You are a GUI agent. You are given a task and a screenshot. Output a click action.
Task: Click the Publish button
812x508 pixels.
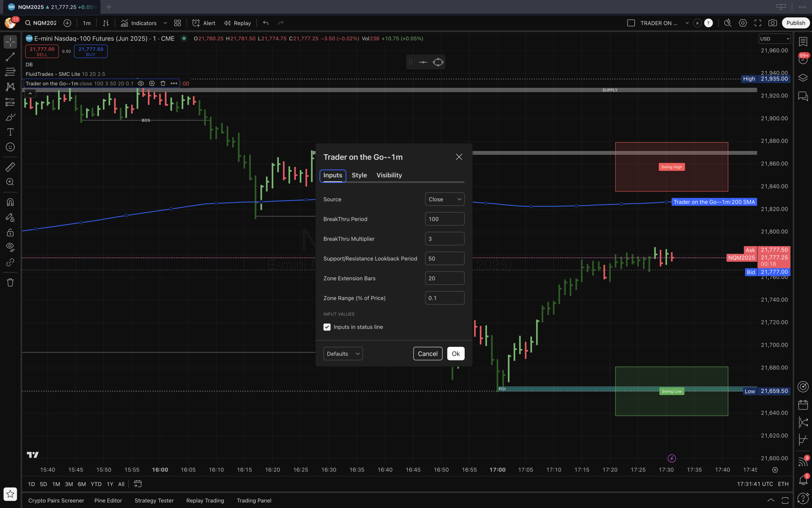click(x=796, y=23)
